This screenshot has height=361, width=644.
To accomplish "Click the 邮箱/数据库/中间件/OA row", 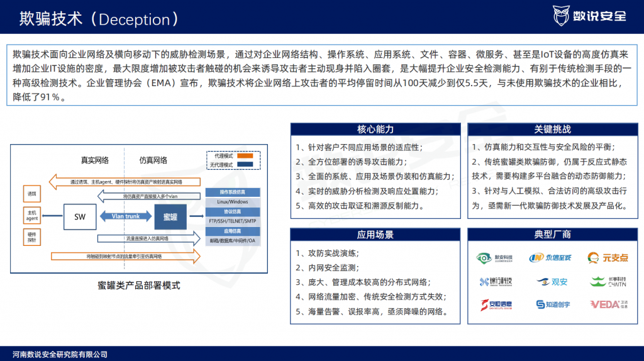I will click(x=233, y=241).
